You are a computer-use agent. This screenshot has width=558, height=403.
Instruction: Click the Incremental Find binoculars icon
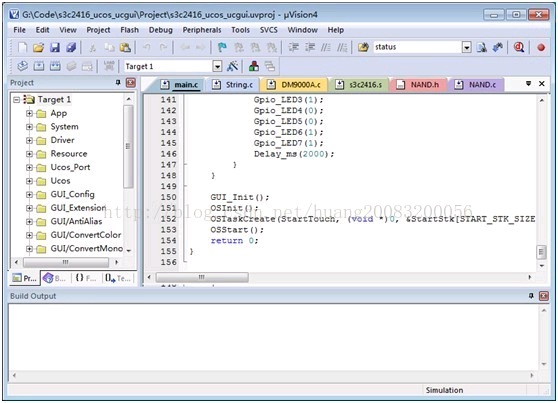pos(498,47)
